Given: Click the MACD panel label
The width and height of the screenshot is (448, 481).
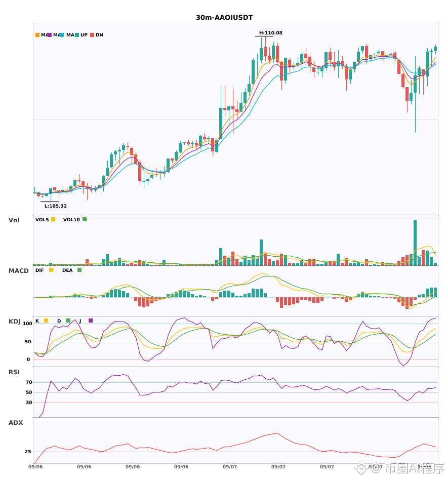Looking at the screenshot, I should (x=18, y=270).
